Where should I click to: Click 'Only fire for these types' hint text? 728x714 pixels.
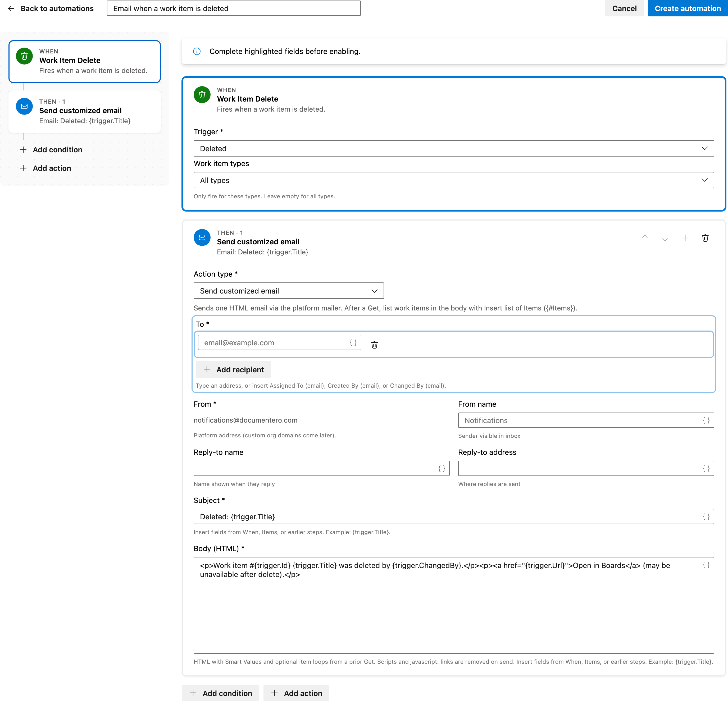(264, 196)
